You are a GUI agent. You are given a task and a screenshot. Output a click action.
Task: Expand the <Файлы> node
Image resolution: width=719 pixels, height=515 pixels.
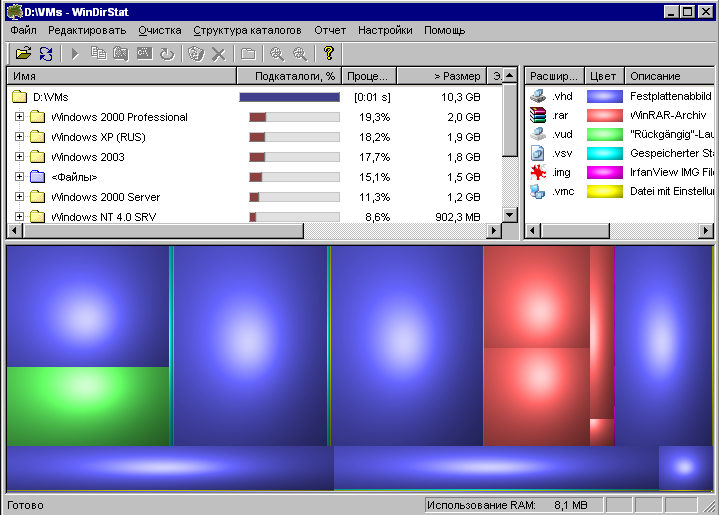[x=19, y=177]
